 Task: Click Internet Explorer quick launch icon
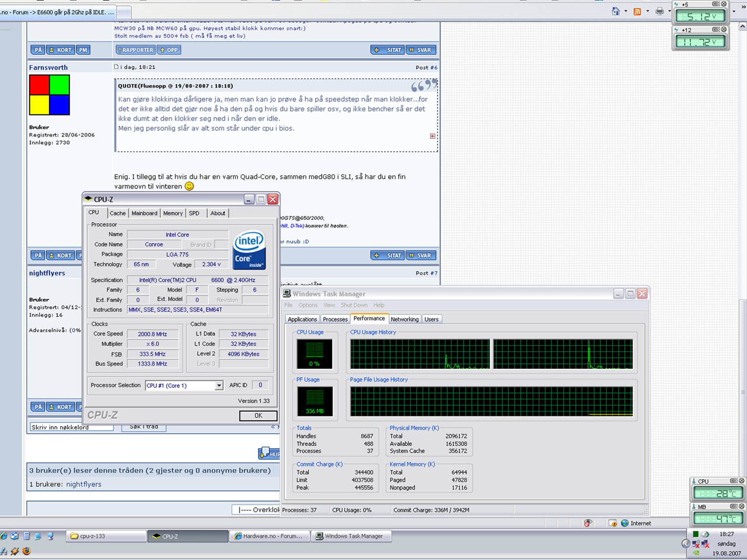point(4,535)
